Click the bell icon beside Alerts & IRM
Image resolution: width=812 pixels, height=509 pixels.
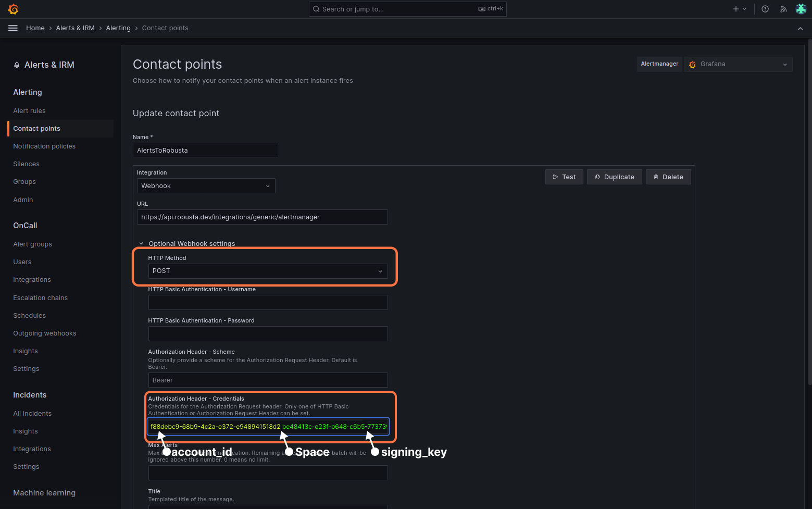pos(17,65)
